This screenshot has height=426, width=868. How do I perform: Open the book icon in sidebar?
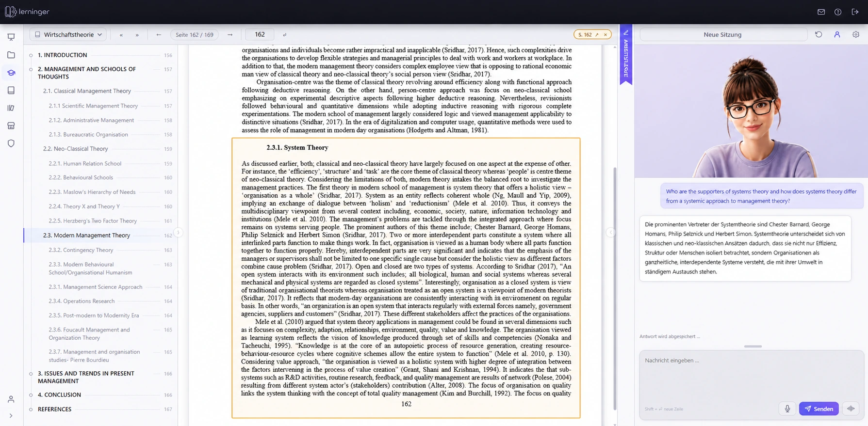[x=11, y=90]
